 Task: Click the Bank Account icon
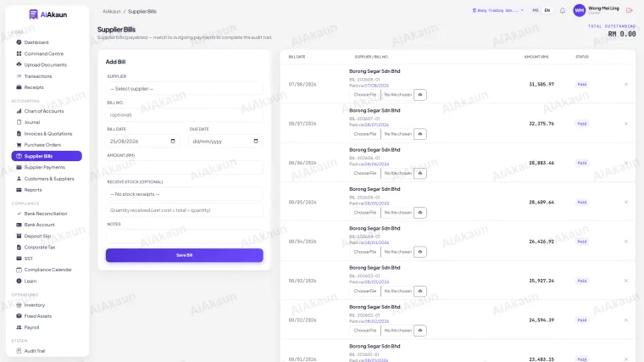[19, 225]
